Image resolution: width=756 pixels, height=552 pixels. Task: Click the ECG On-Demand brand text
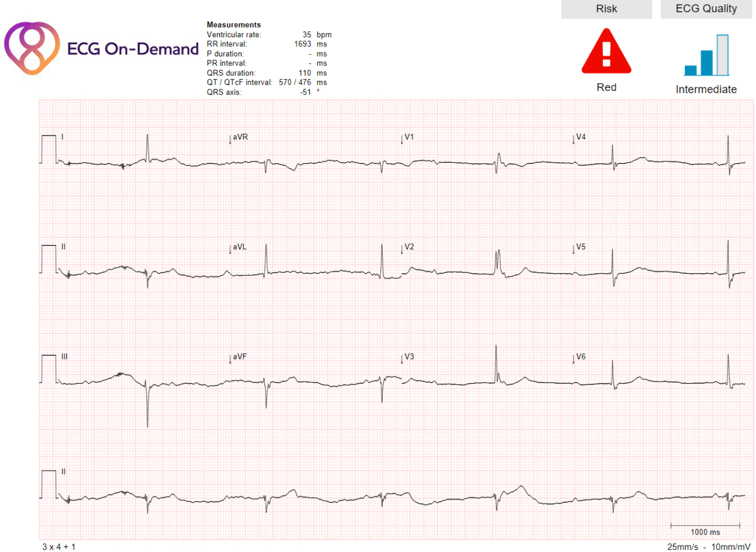coord(133,49)
